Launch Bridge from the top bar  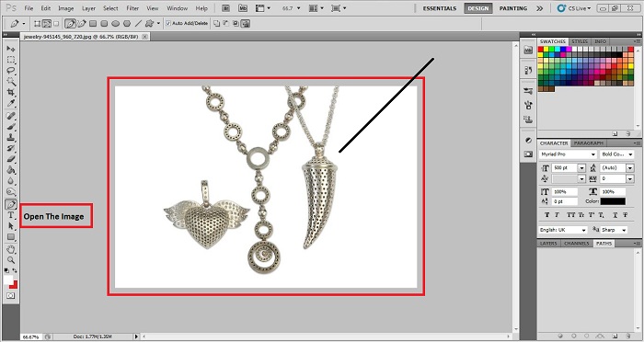click(225, 7)
